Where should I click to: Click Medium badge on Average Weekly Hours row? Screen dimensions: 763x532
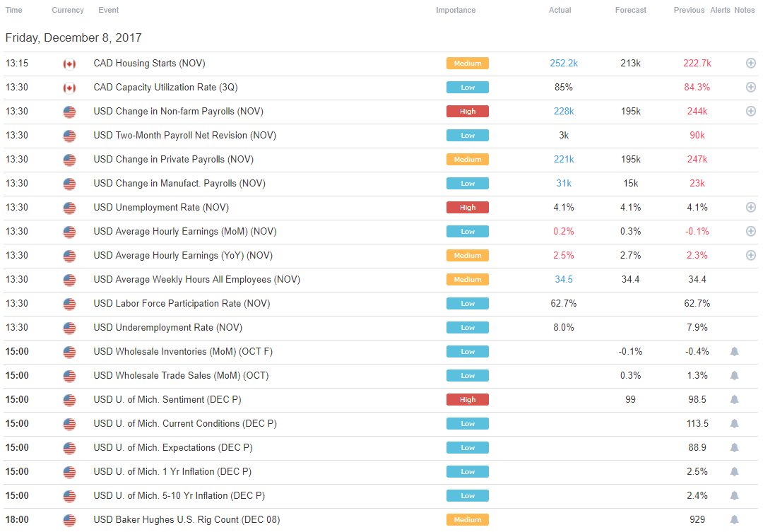click(x=467, y=279)
